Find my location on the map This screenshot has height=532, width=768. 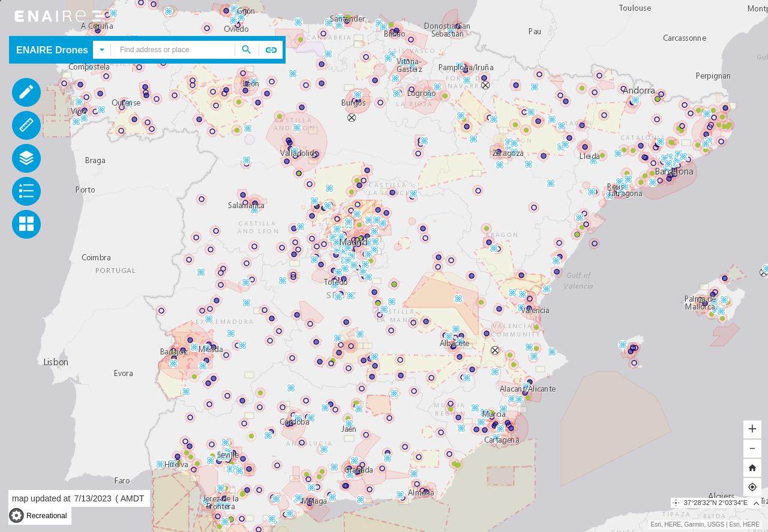pyautogui.click(x=752, y=487)
